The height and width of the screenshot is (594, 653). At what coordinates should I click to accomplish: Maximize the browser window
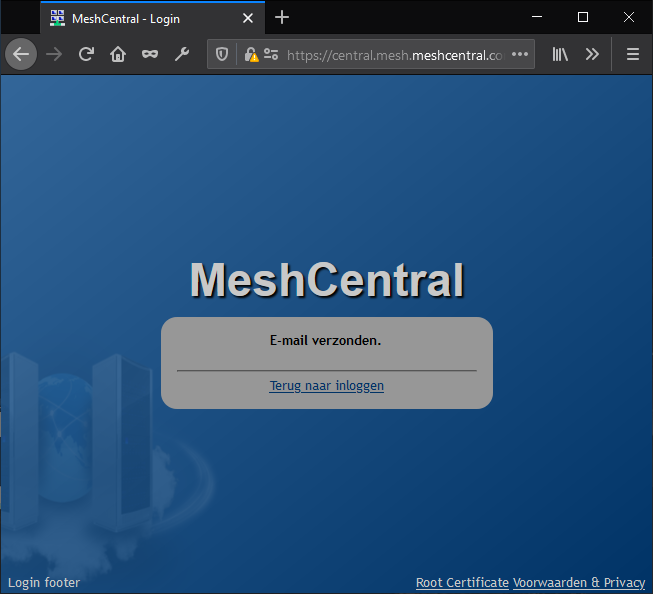(x=583, y=17)
